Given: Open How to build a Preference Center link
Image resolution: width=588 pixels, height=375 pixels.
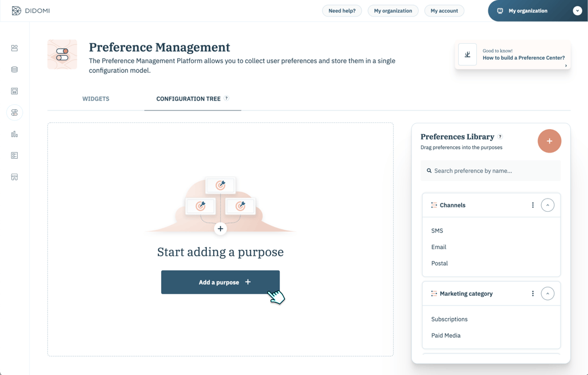Looking at the screenshot, I should tap(523, 57).
